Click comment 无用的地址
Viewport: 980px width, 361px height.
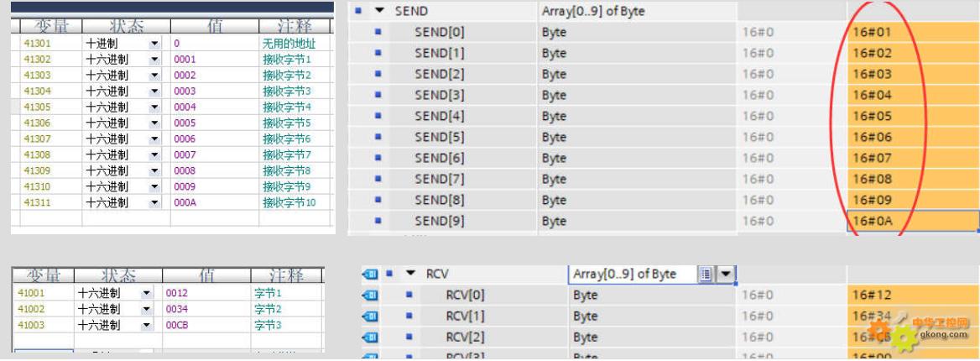(289, 44)
